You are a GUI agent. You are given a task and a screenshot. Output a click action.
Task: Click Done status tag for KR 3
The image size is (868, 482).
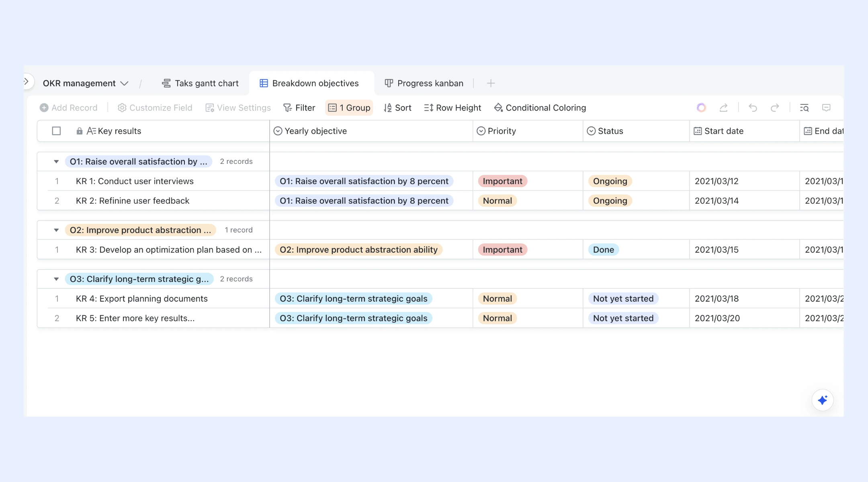[604, 250]
